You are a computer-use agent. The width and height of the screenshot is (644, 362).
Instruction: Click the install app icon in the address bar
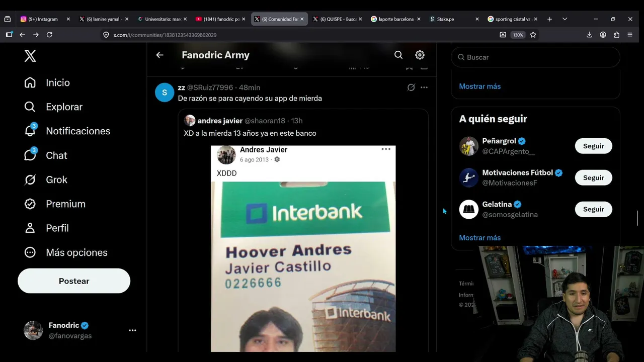503,35
